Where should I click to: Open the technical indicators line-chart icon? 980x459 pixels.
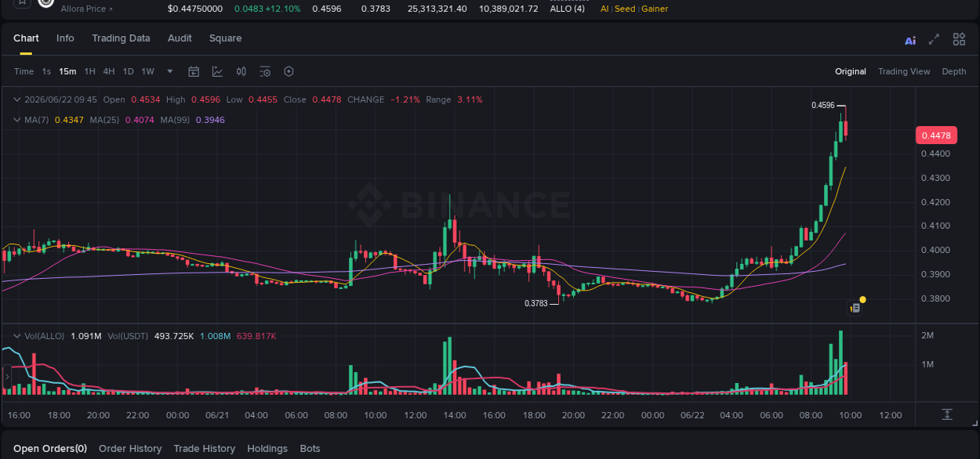217,71
